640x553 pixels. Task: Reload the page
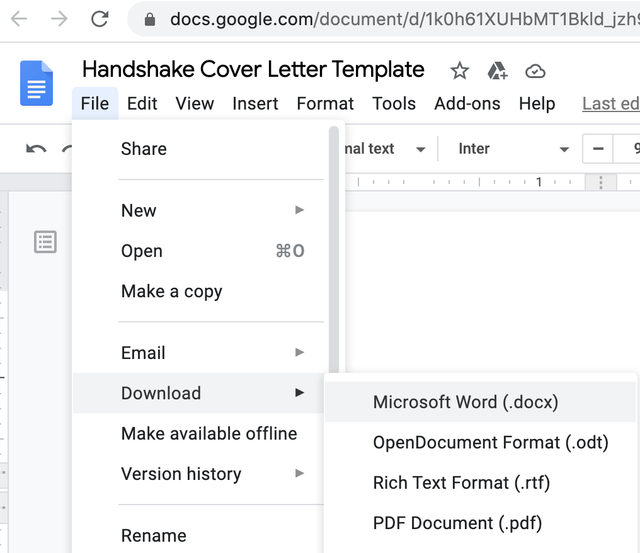pos(100,19)
